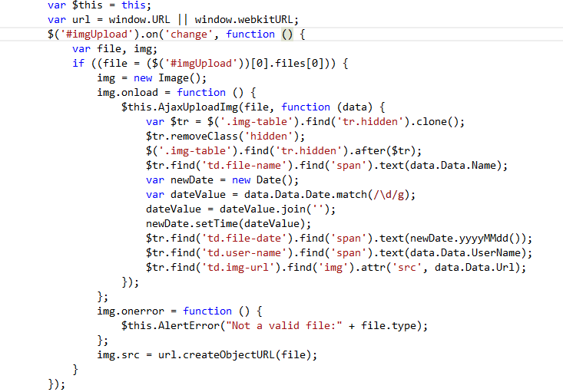Image resolution: width=563 pixels, height=392 pixels.
Task: Click 'file.type' in AlertError call
Action: (x=388, y=326)
